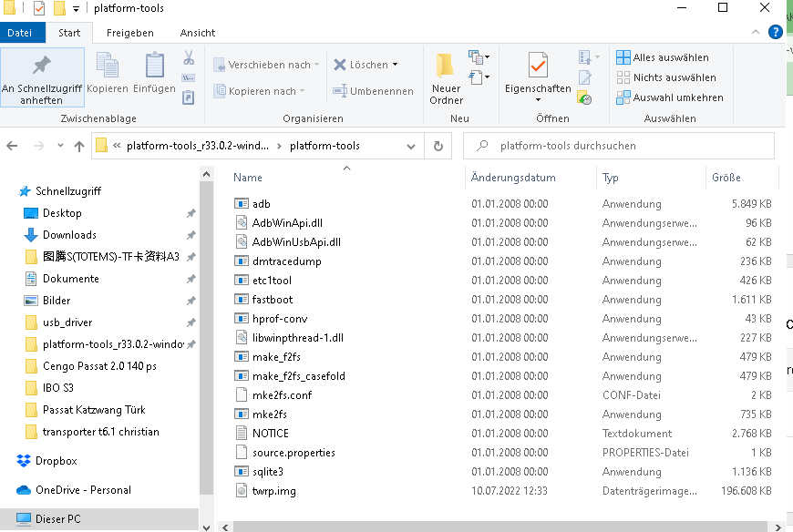This screenshot has height=532, width=793.
Task: Sort by the Typ column header
Action: pos(611,178)
